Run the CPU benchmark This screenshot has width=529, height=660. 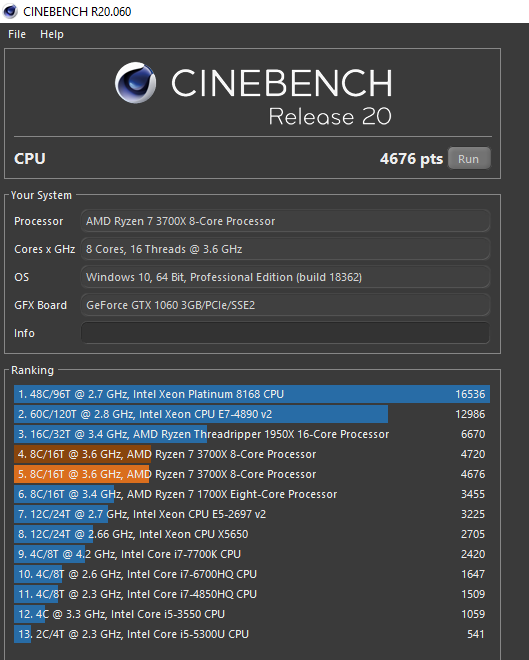469,159
